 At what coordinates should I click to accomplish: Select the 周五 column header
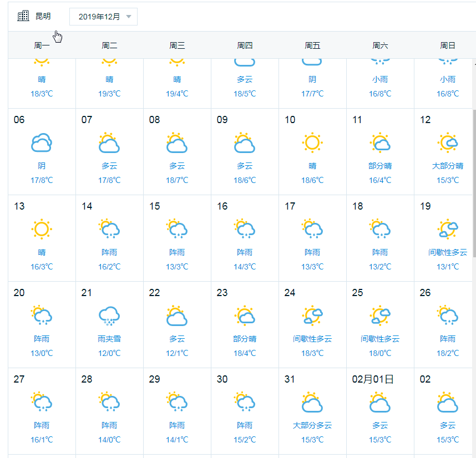[x=312, y=45]
